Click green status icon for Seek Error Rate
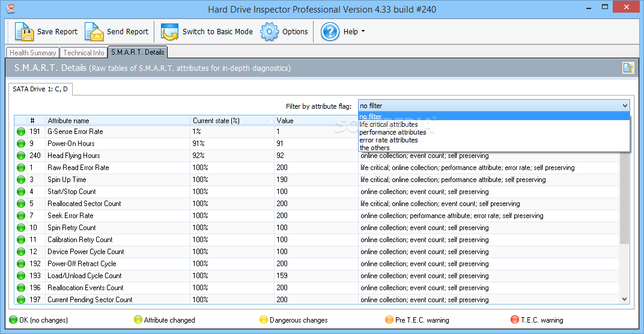Image resolution: width=644 pixels, height=334 pixels. point(21,216)
